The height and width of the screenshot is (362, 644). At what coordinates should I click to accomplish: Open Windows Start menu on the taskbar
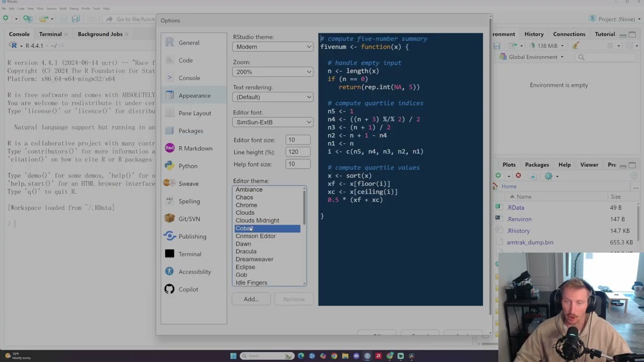click(233, 356)
